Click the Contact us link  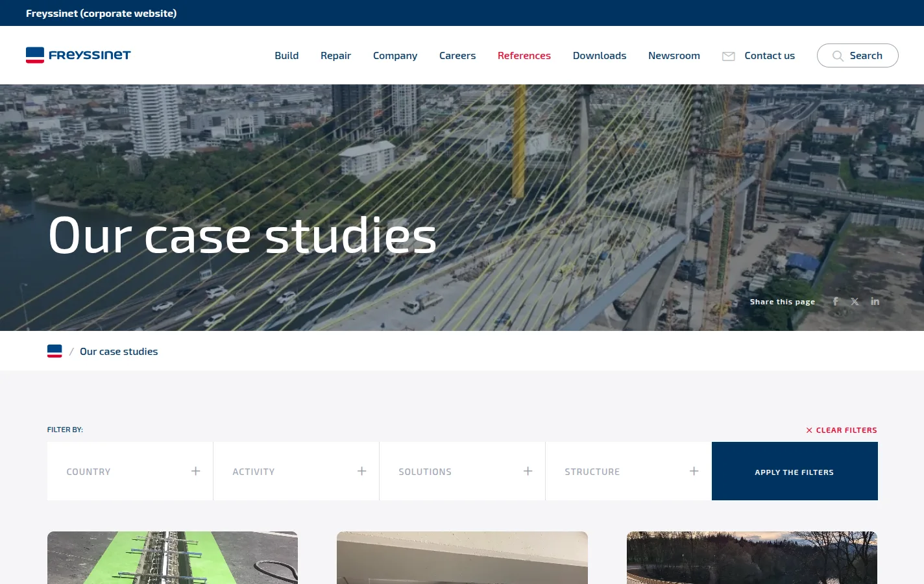770,56
